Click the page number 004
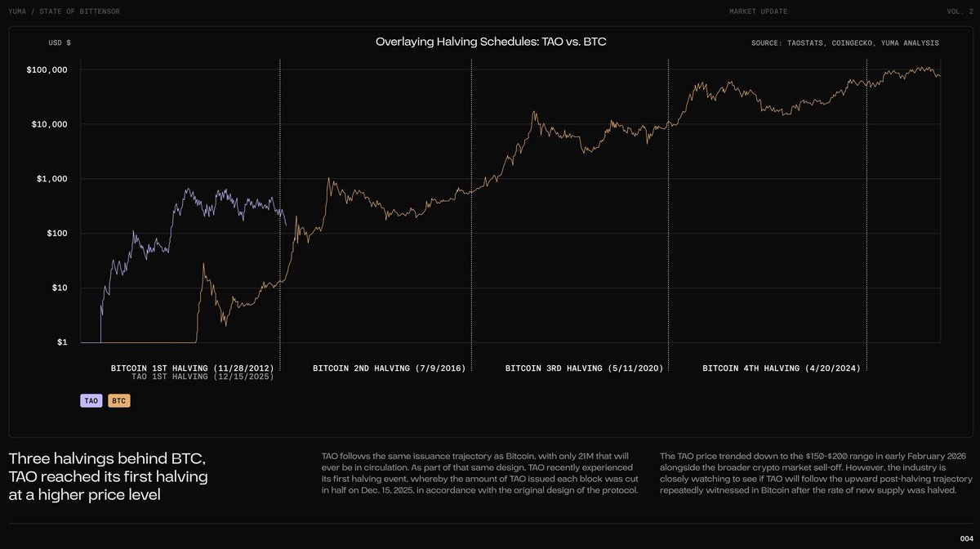 (966, 537)
